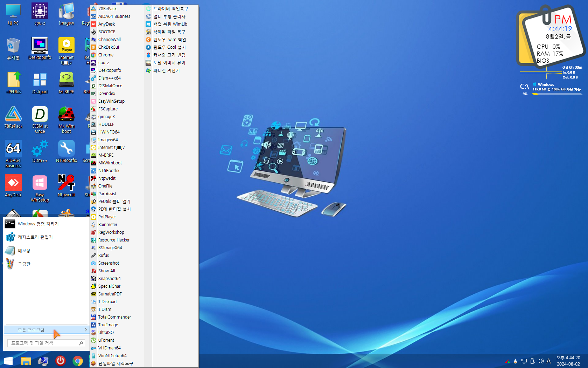Launch Rufus from programs list

click(117, 255)
